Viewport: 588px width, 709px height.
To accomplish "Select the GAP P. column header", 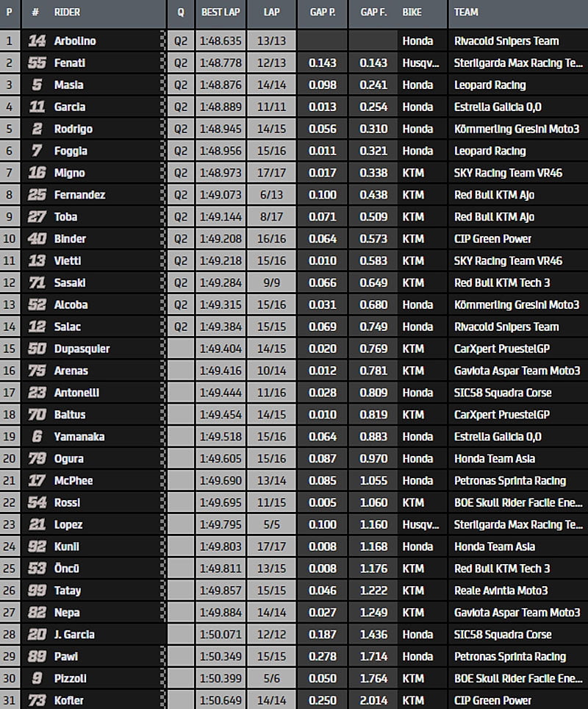I will (322, 13).
